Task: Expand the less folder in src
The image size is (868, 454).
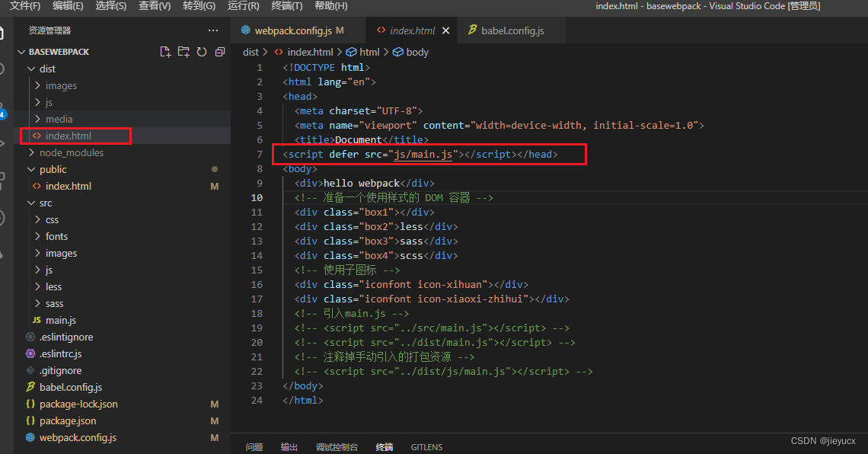Action: point(122,286)
